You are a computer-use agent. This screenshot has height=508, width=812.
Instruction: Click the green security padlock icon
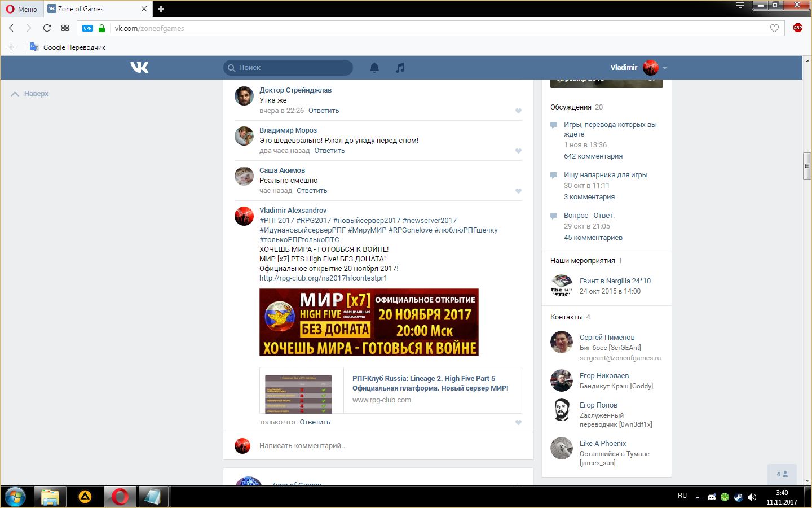click(101, 28)
